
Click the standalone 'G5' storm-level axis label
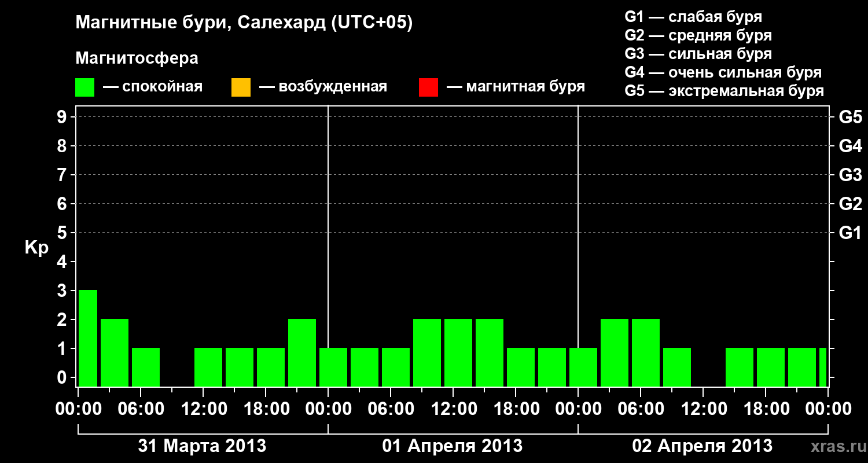[x=850, y=117]
